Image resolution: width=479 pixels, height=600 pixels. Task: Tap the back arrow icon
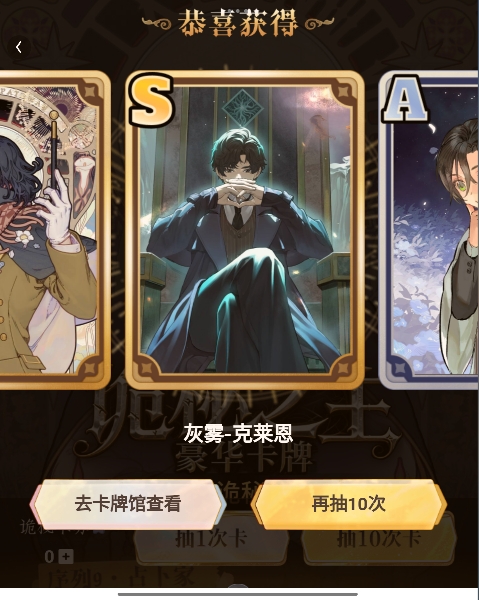click(x=19, y=47)
